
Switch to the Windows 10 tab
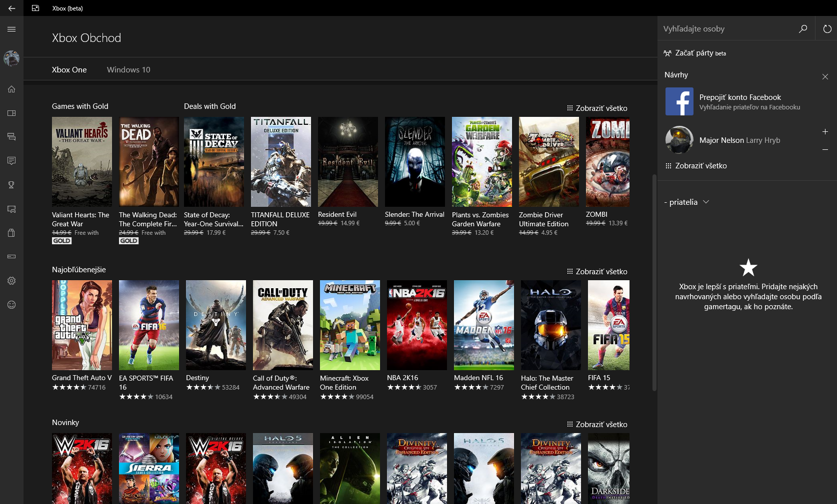(x=128, y=69)
